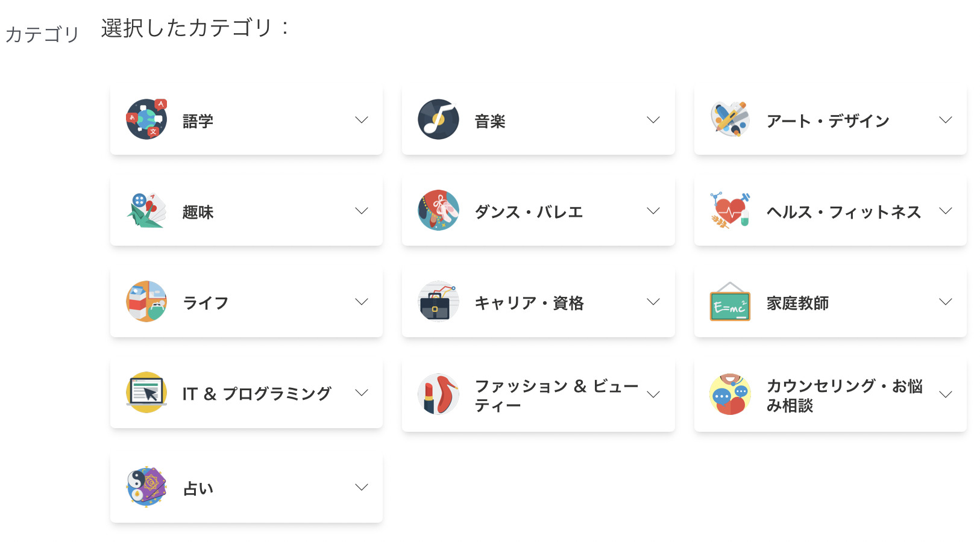Expand the 音楽 category chevron
This screenshot has height=542, width=980.
click(x=653, y=120)
